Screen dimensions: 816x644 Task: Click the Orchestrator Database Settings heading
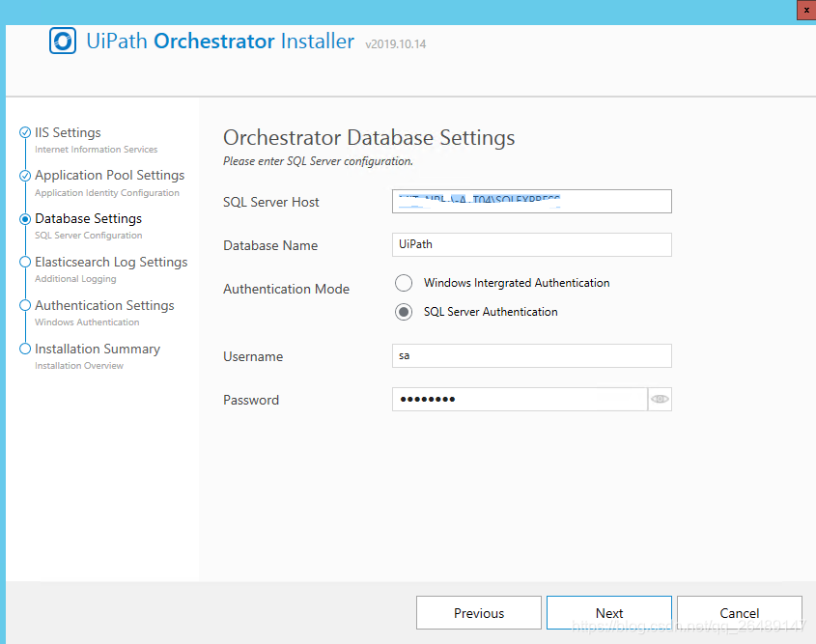369,138
